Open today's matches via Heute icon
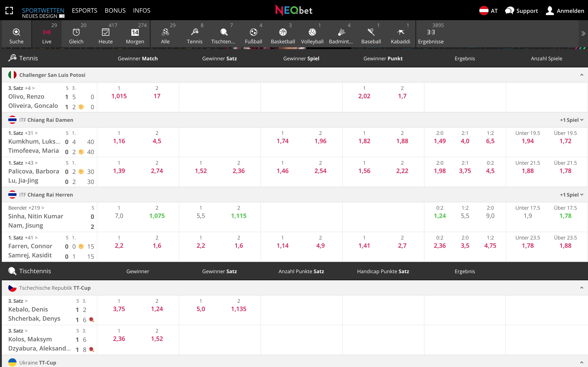This screenshot has width=588, height=367. [105, 34]
